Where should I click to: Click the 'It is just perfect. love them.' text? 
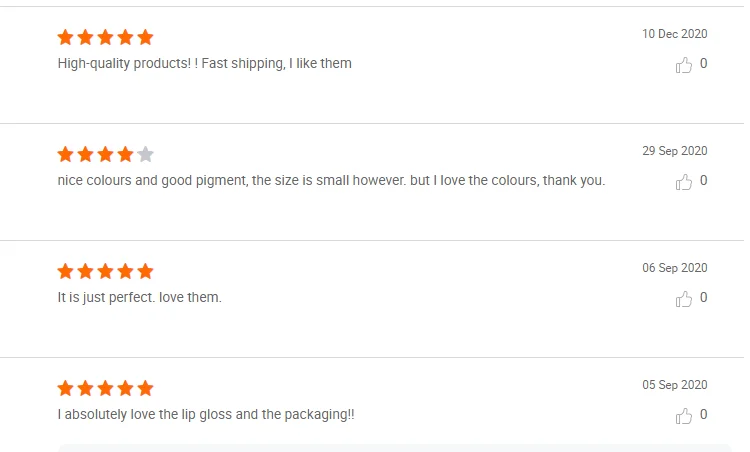coord(140,297)
